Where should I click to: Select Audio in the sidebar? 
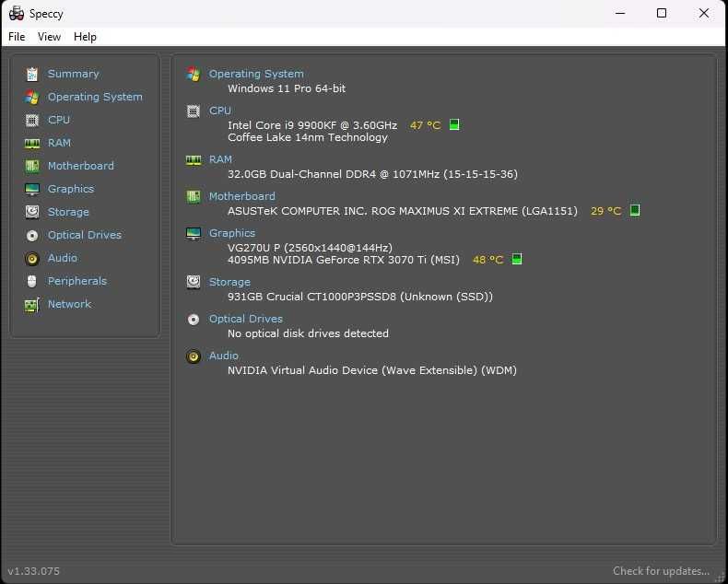[63, 258]
